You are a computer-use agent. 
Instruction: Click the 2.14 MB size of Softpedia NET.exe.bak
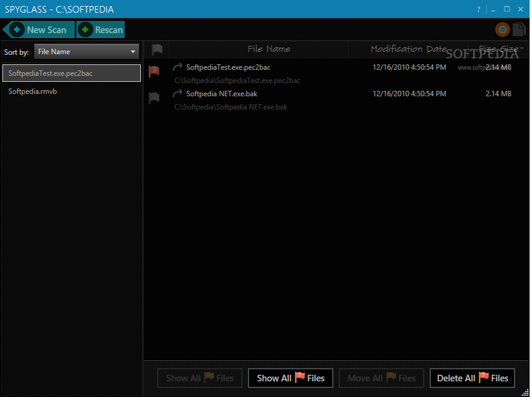click(x=498, y=94)
